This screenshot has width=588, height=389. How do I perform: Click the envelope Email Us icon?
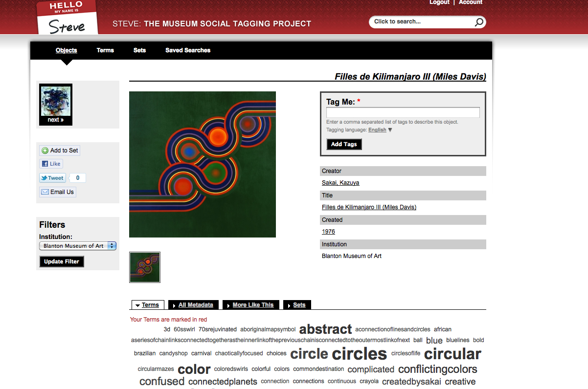click(x=45, y=192)
